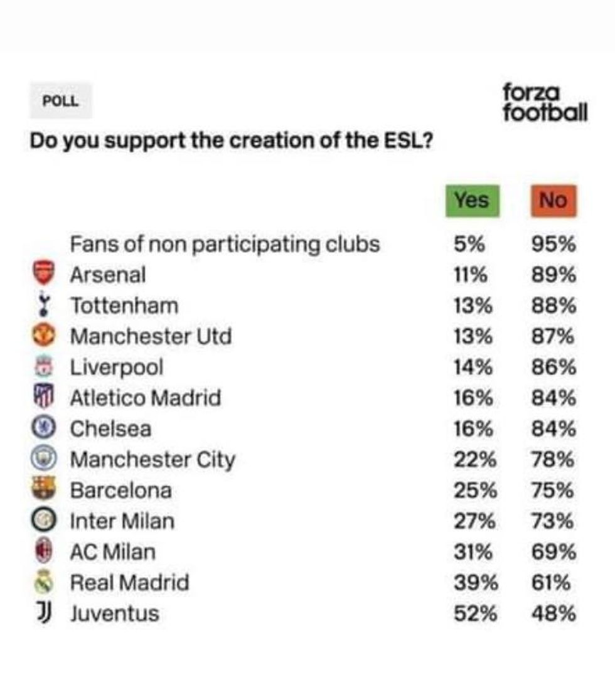Click the Liverpool club crest
This screenshot has height=700, width=615.
click(43, 367)
